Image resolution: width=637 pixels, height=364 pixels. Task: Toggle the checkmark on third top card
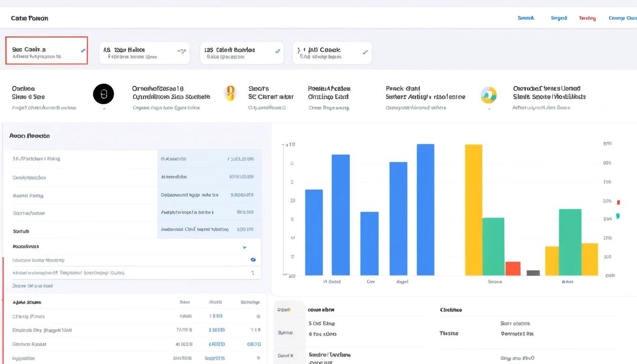pyautogui.click(x=277, y=51)
